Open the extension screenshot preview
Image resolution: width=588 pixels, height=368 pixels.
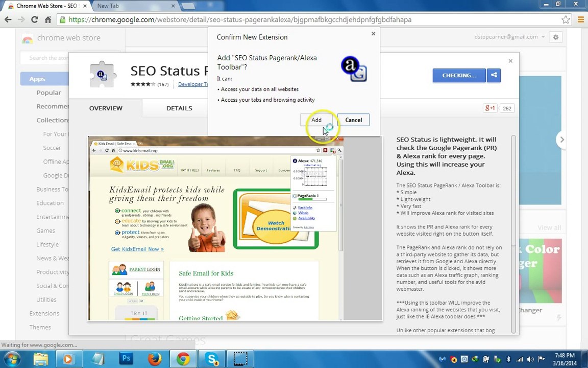tap(235, 228)
